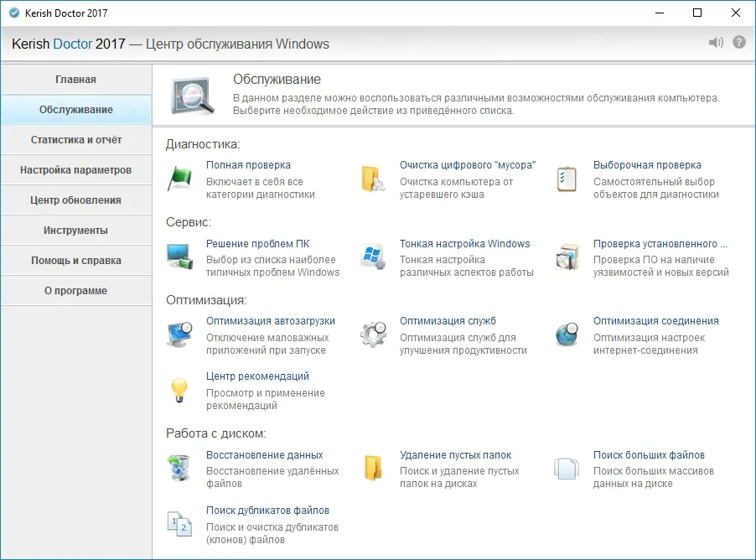Click the gear icon for Оптимизация служб
756x560 pixels.
pyautogui.click(x=373, y=334)
